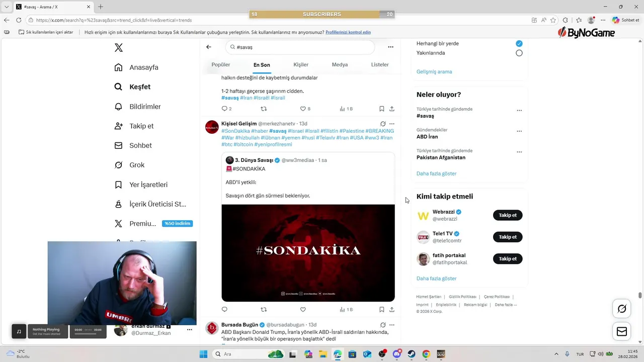Click Profillerinizi kontrol edin link
The image size is (644, 362).
click(x=348, y=32)
